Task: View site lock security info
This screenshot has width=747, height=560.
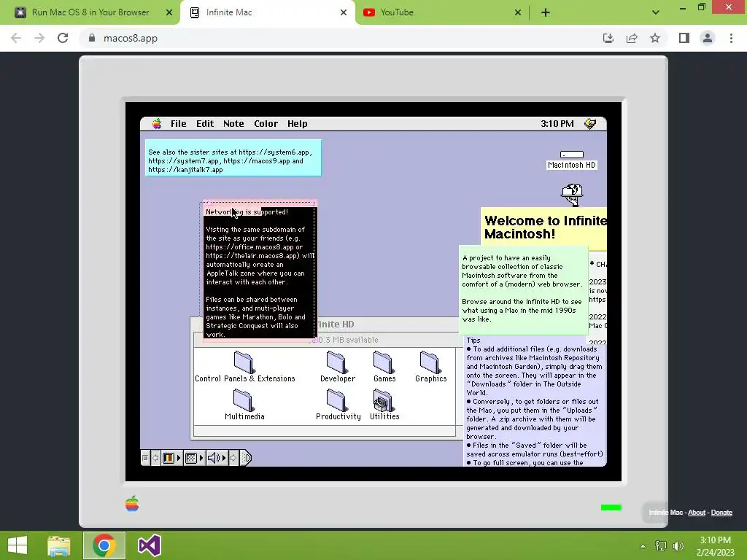Action: (92, 38)
